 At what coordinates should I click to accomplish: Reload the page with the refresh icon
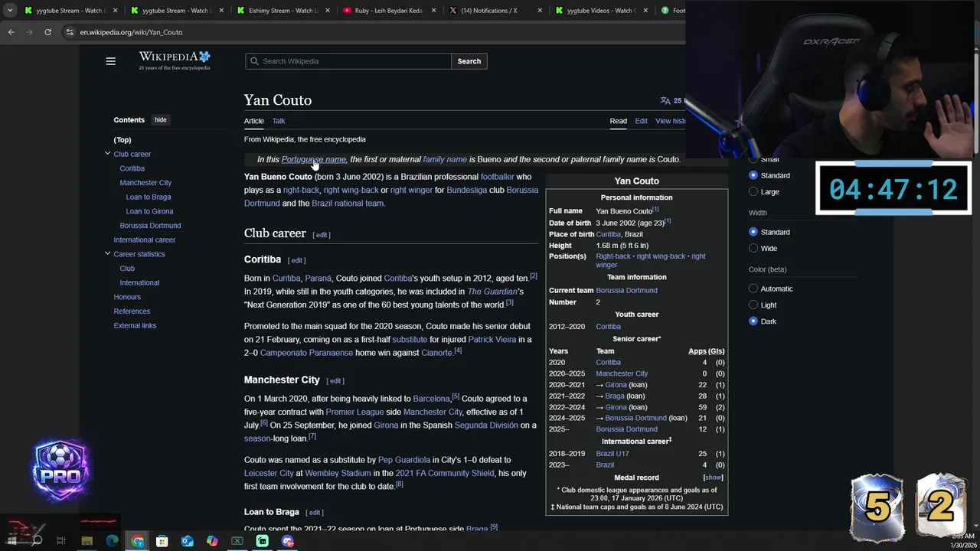[x=47, y=32]
